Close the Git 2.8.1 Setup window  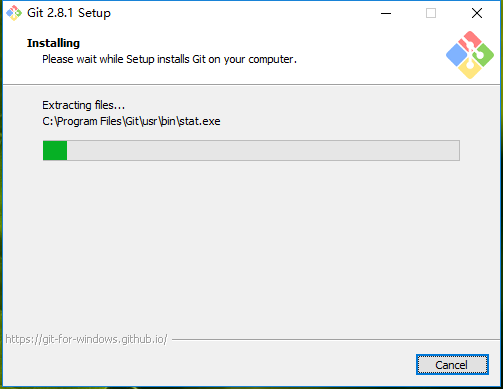tap(477, 13)
